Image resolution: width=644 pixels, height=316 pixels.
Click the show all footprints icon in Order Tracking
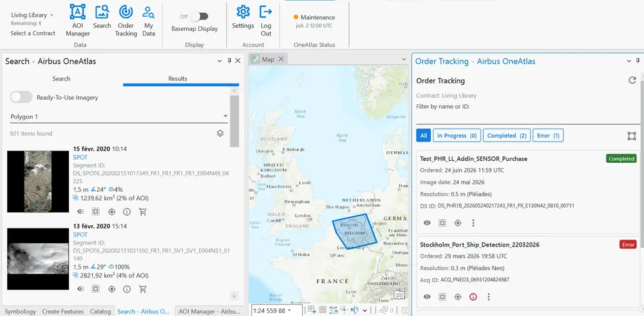click(x=632, y=136)
